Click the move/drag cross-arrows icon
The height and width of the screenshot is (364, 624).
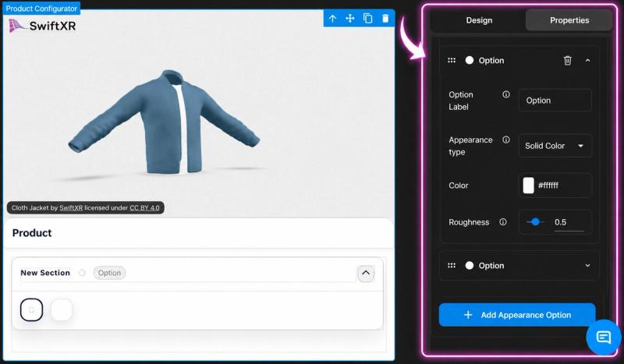pos(349,19)
